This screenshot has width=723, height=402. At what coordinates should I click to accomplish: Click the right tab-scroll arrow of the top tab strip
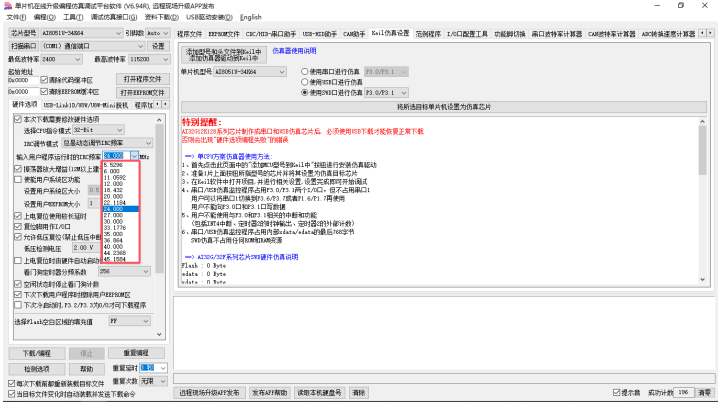[x=710, y=33]
